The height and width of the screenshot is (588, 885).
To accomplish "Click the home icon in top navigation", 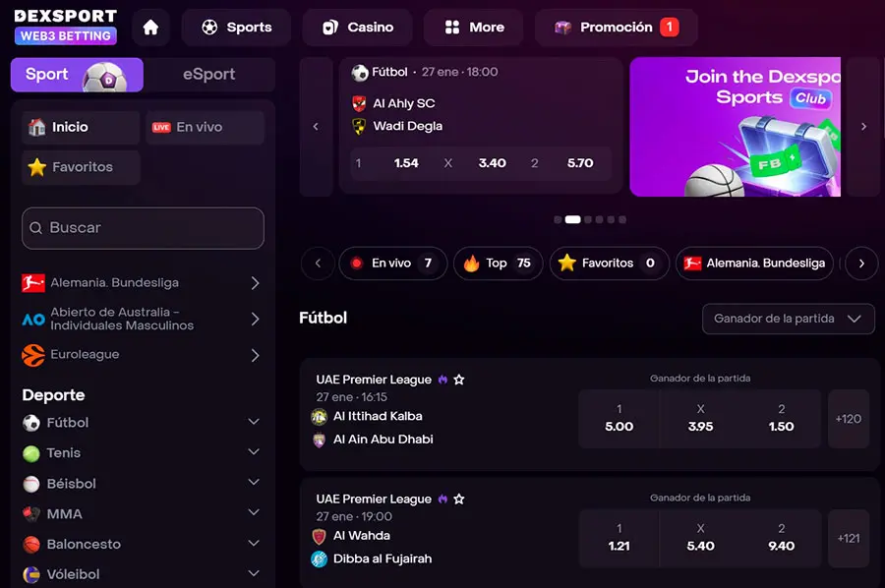I will tap(150, 28).
